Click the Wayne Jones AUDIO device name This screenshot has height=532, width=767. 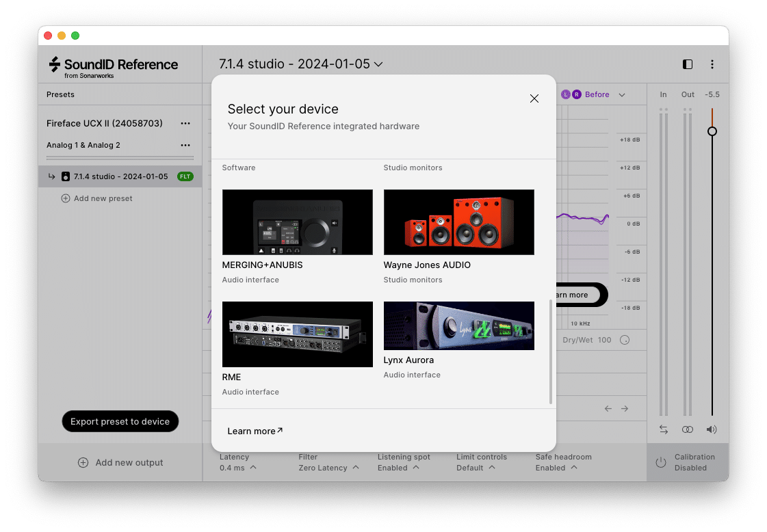427,265
